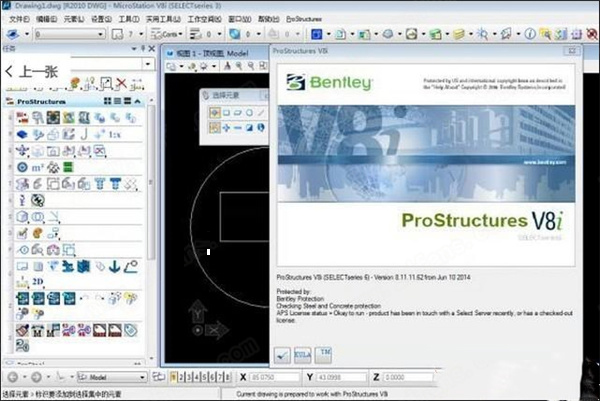Click the m² icon in ProStructures panel
The height and width of the screenshot is (401, 600).
click(x=38, y=168)
